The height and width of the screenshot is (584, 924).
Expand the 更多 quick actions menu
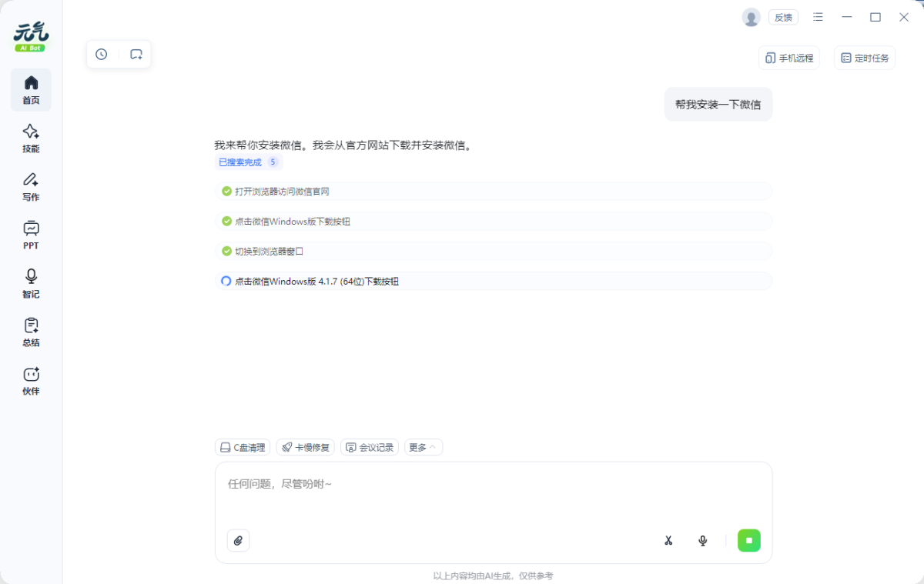423,447
